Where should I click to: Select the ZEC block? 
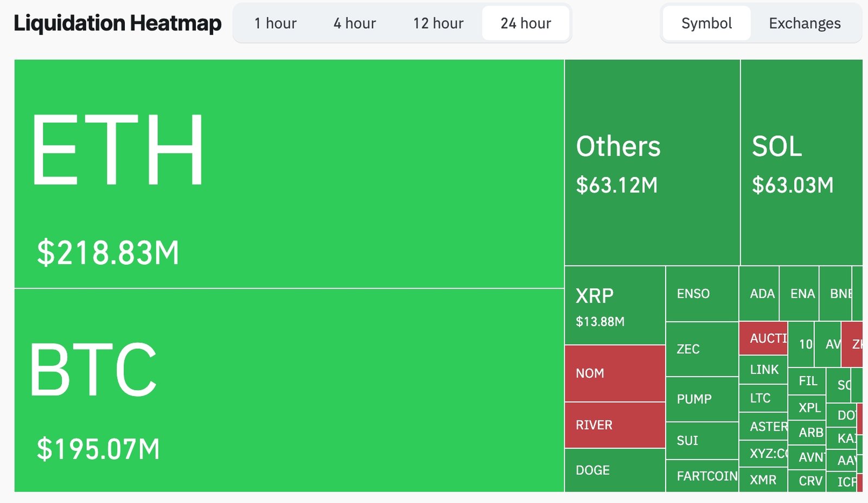pyautogui.click(x=701, y=349)
